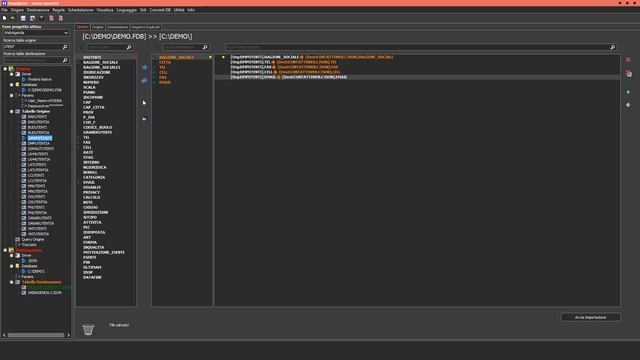Select DATAFINE in source field list
640x360 pixels.
[92, 278]
